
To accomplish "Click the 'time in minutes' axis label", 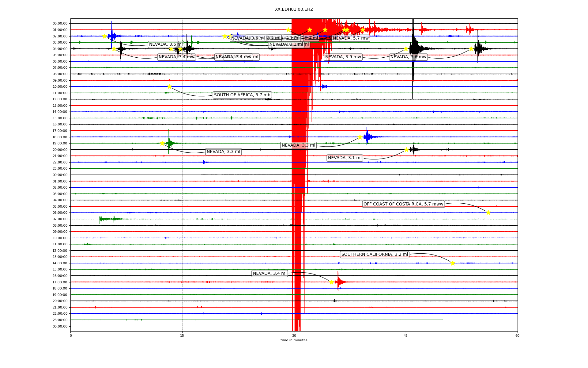I will pyautogui.click(x=294, y=340).
